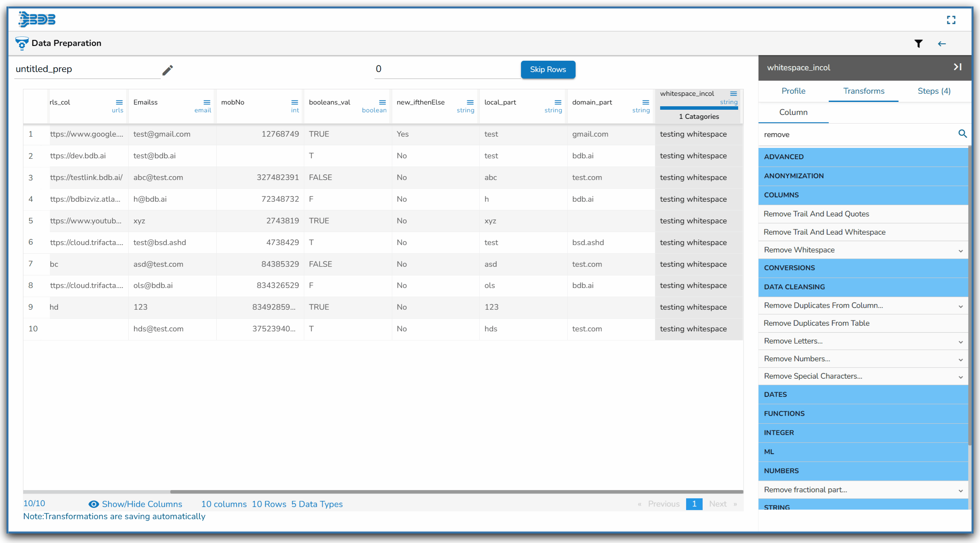The height and width of the screenshot is (543, 980).
Task: Select Remove Trail And Lead Whitespace
Action: click(x=824, y=232)
